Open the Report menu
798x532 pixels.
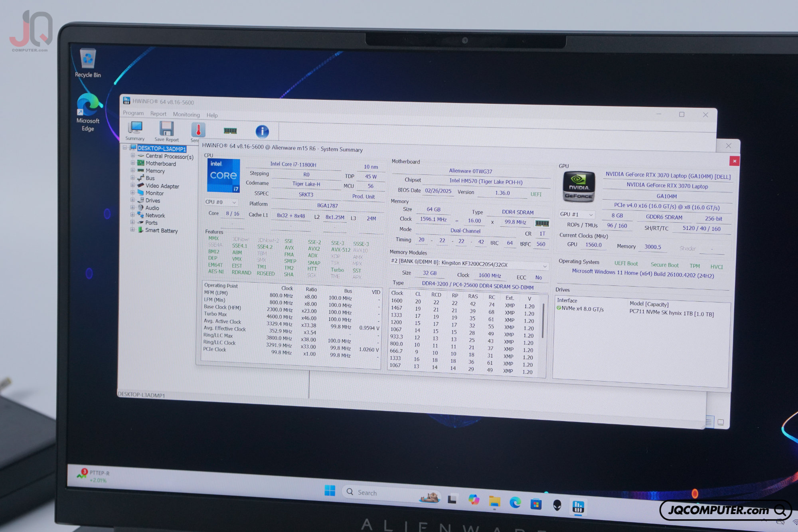tap(158, 114)
